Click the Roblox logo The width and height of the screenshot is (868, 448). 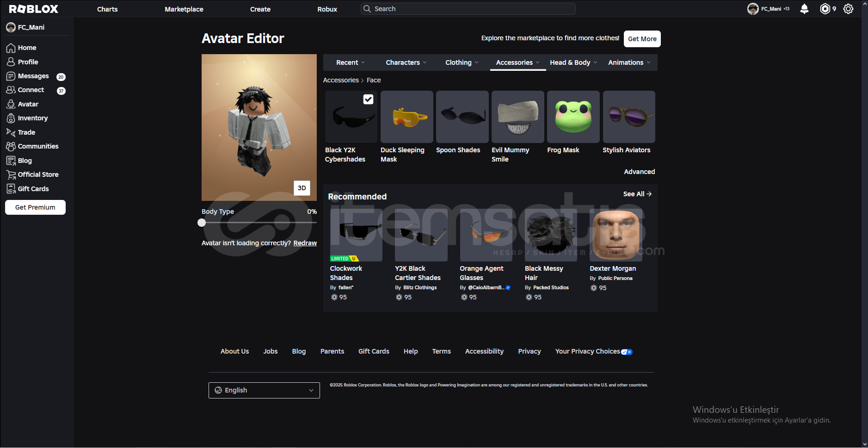pos(34,9)
